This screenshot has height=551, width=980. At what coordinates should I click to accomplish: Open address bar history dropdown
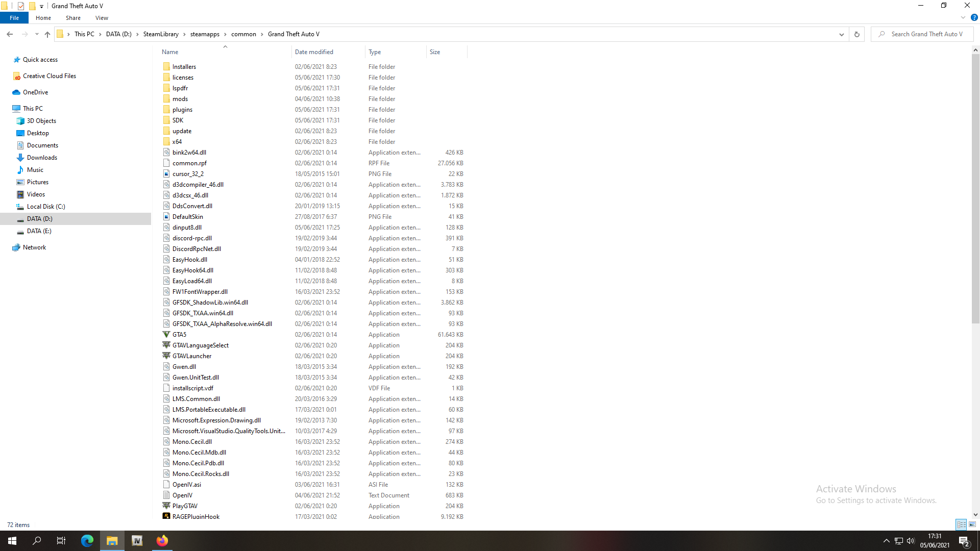pyautogui.click(x=841, y=34)
